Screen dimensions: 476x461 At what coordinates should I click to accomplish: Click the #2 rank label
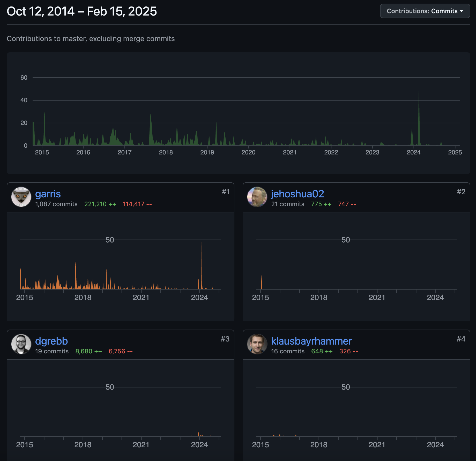461,192
